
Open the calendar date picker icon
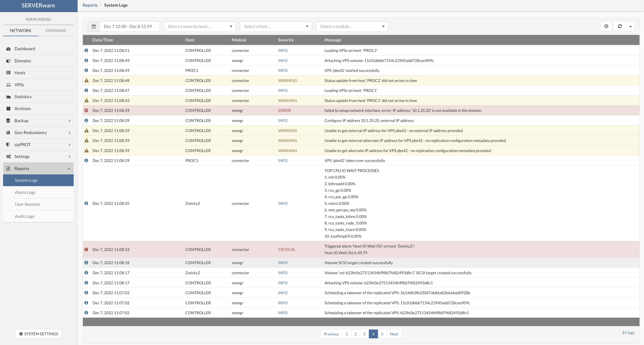[94, 26]
